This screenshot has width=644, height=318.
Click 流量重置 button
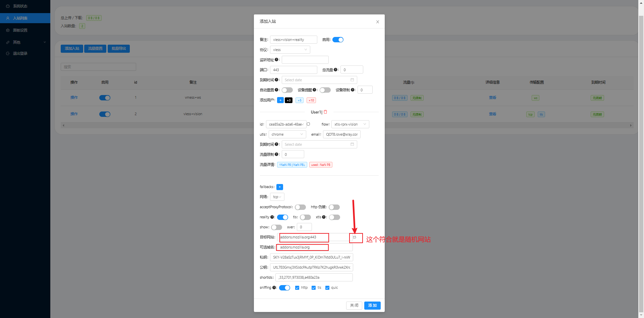click(95, 49)
